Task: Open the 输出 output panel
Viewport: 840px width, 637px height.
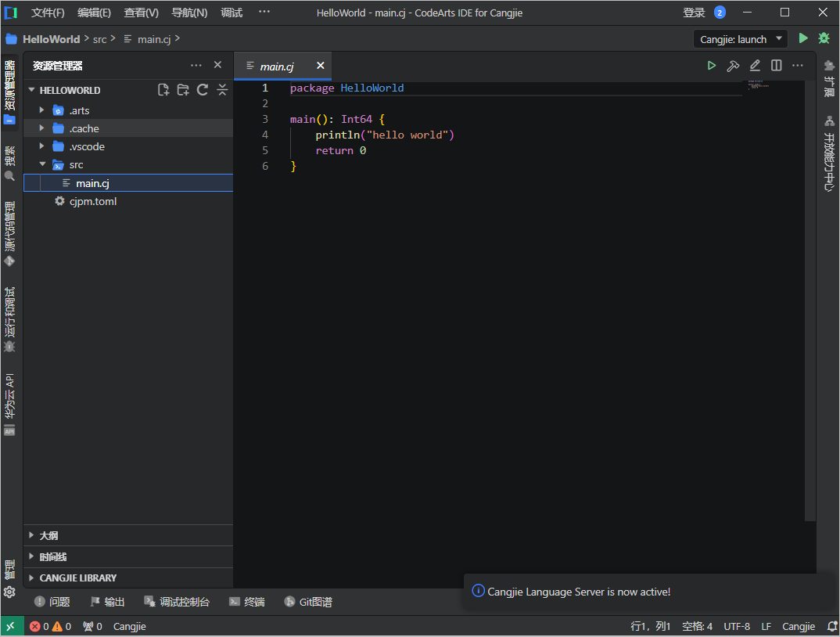Action: coord(107,602)
